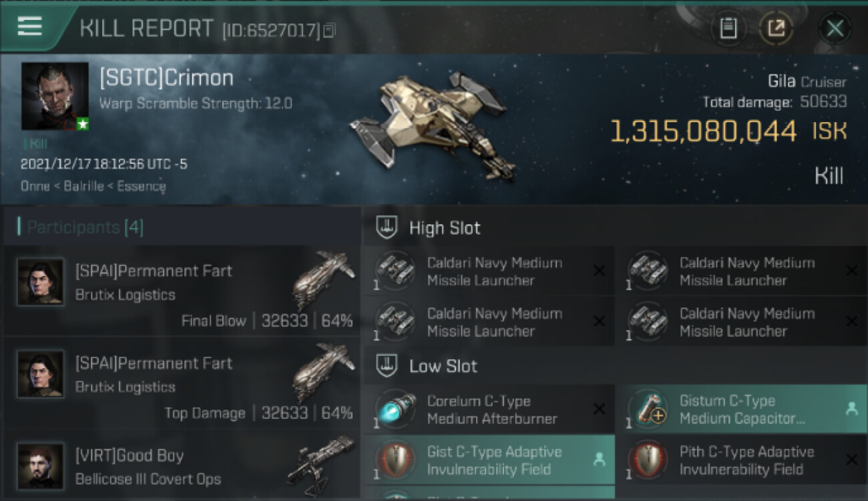Click the person marker on Gist C-Type item
The image size is (868, 501).
[599, 459]
